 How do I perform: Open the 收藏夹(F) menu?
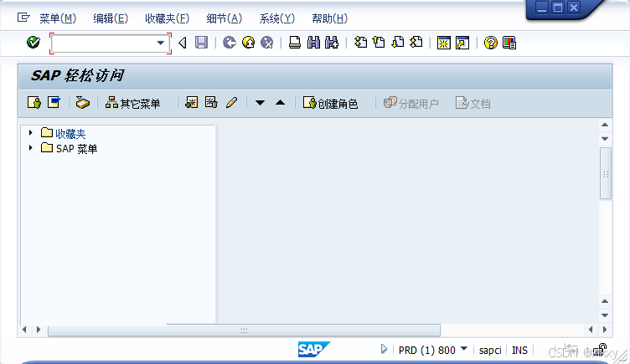[x=168, y=18]
